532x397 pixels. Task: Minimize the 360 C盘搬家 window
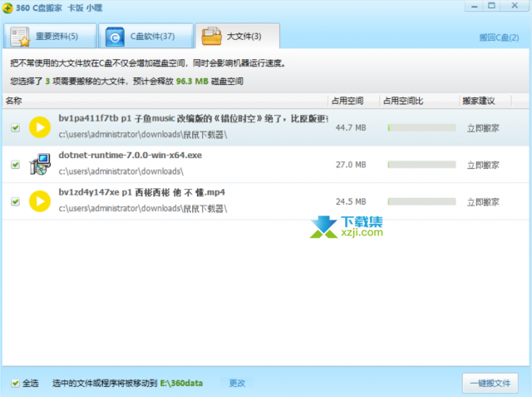[x=475, y=6]
